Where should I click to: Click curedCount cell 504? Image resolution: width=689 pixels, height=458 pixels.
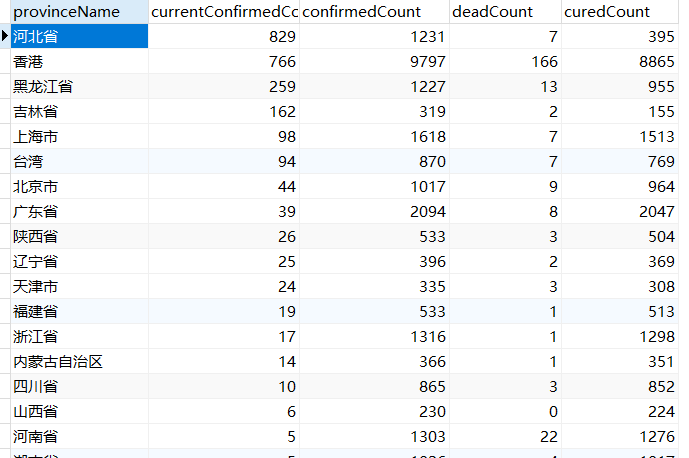[620, 236]
